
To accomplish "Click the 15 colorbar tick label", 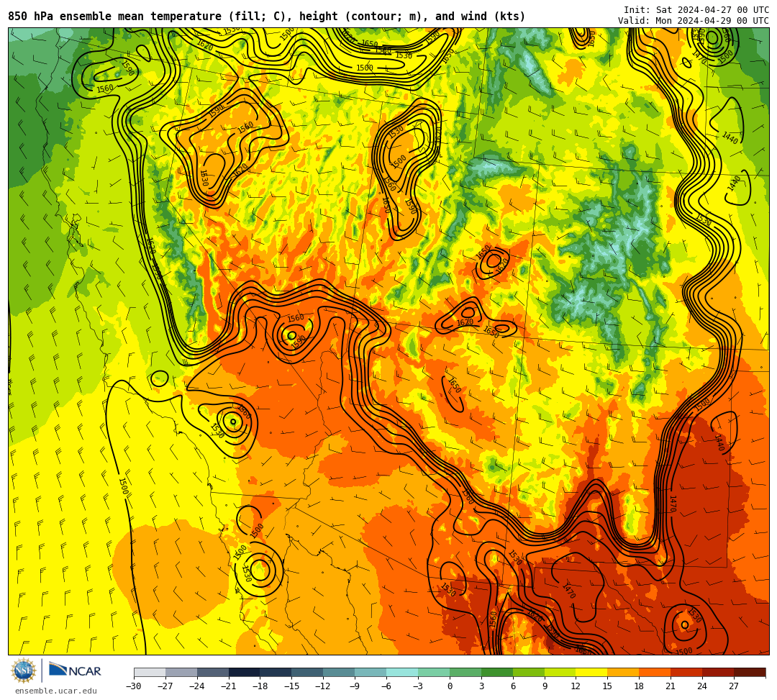I will (x=607, y=686).
